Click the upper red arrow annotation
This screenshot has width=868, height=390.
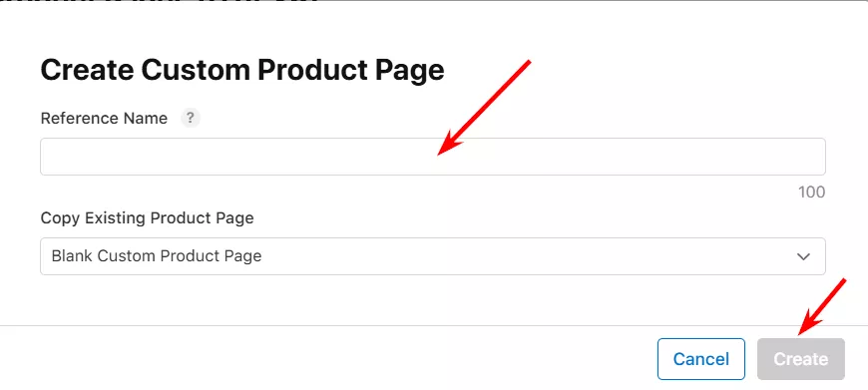tap(484, 108)
